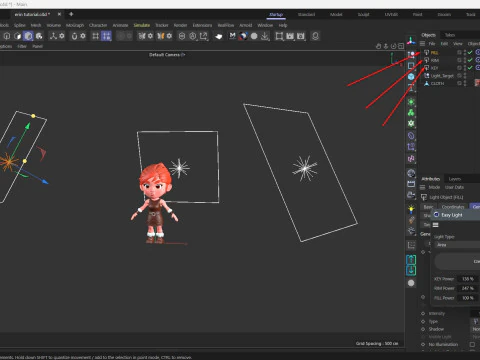The image size is (480, 360).
Task: Open the Layers tab in Attributes
Action: click(455, 179)
